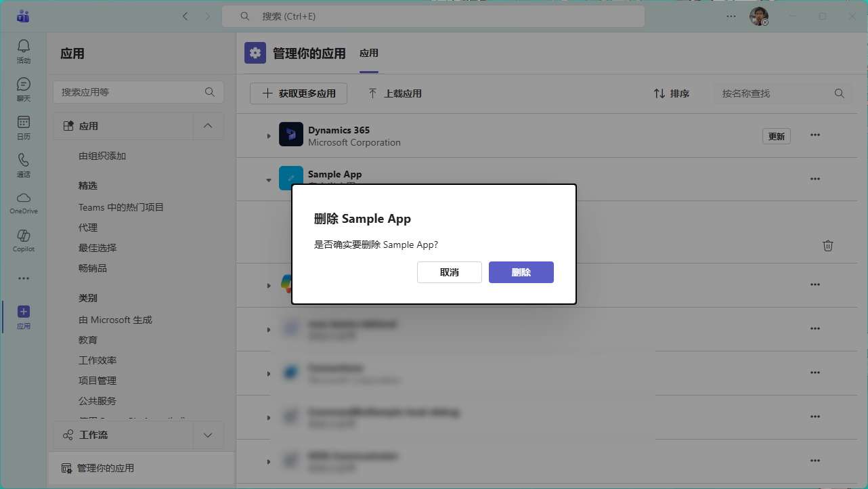The width and height of the screenshot is (868, 489).
Task: Click the 排序 sort button
Action: 671,93
